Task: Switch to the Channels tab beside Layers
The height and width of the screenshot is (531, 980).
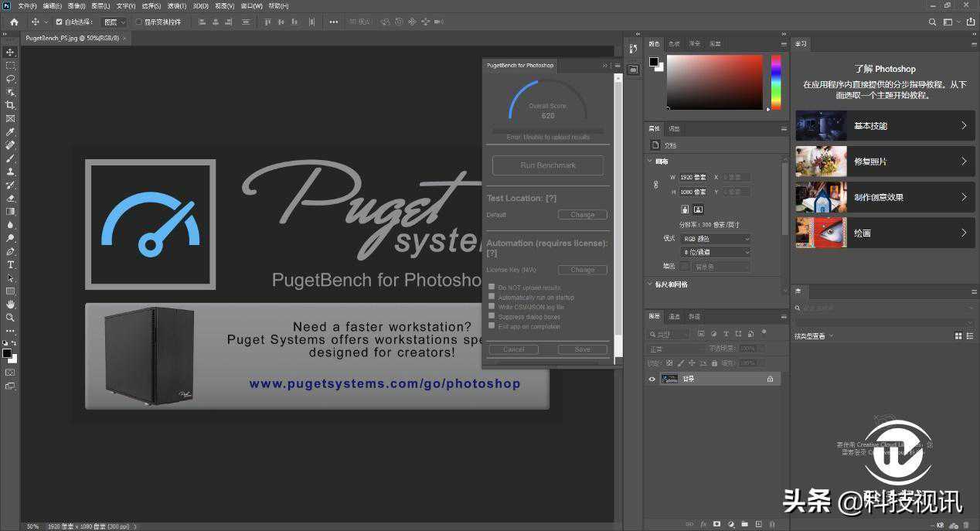Action: click(674, 317)
